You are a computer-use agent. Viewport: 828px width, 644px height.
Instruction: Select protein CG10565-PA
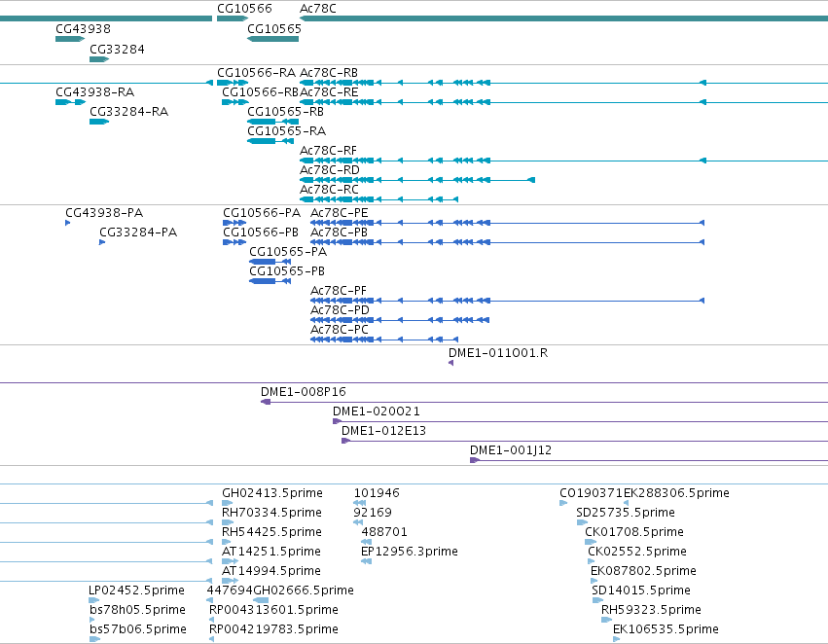[288, 252]
